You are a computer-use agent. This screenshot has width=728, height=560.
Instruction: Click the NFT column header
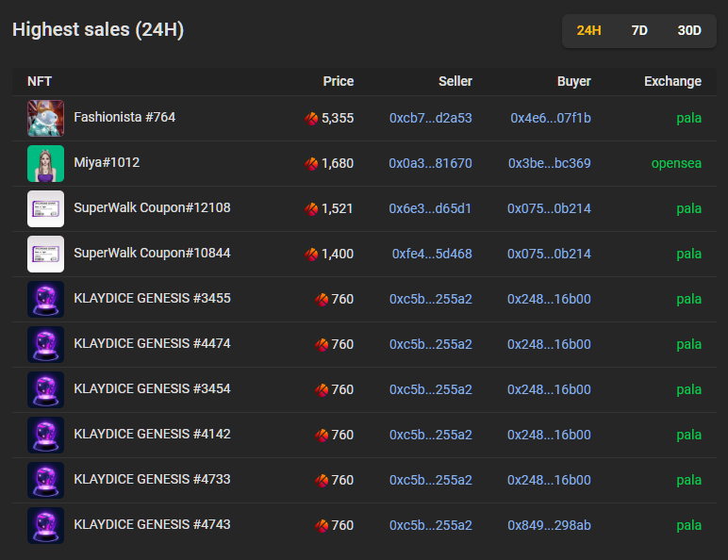pyautogui.click(x=40, y=81)
